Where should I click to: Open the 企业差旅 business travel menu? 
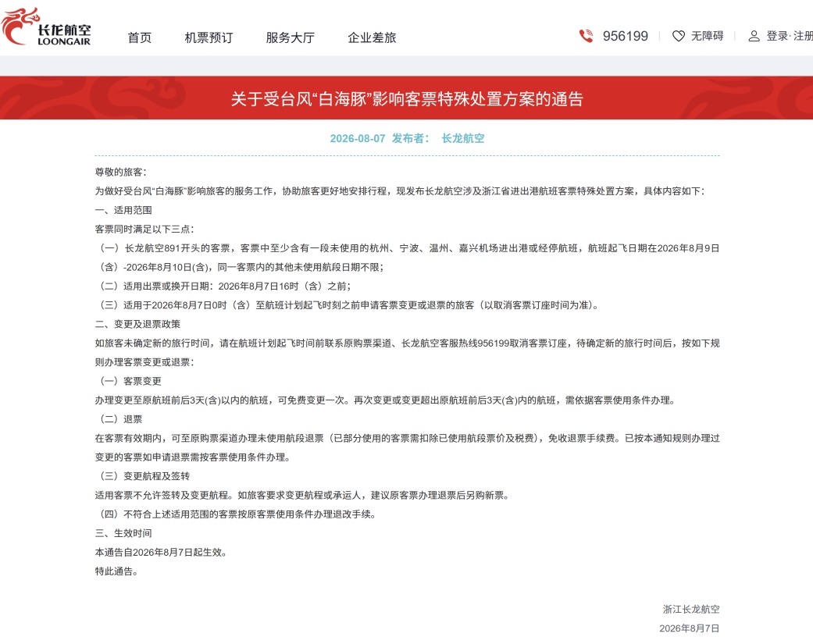click(371, 37)
